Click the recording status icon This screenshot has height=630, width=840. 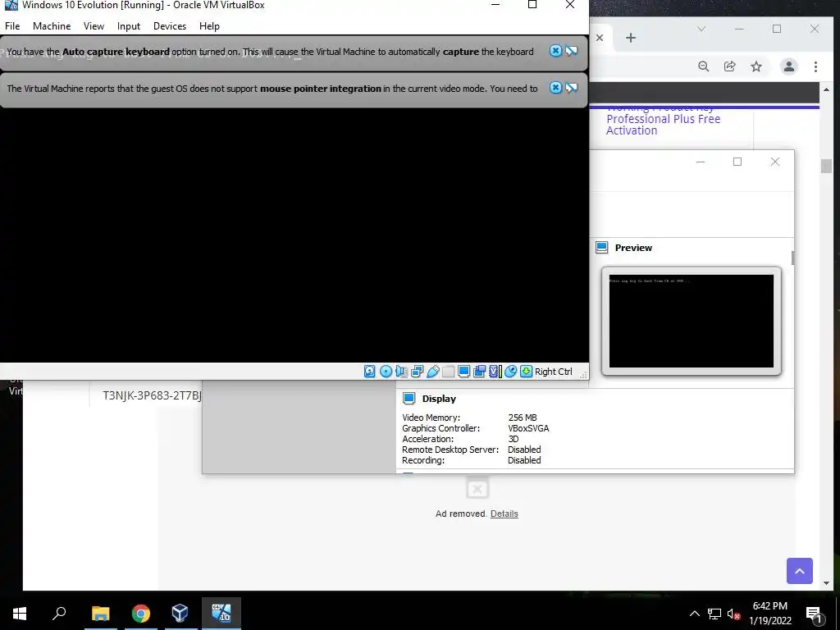tap(479, 372)
